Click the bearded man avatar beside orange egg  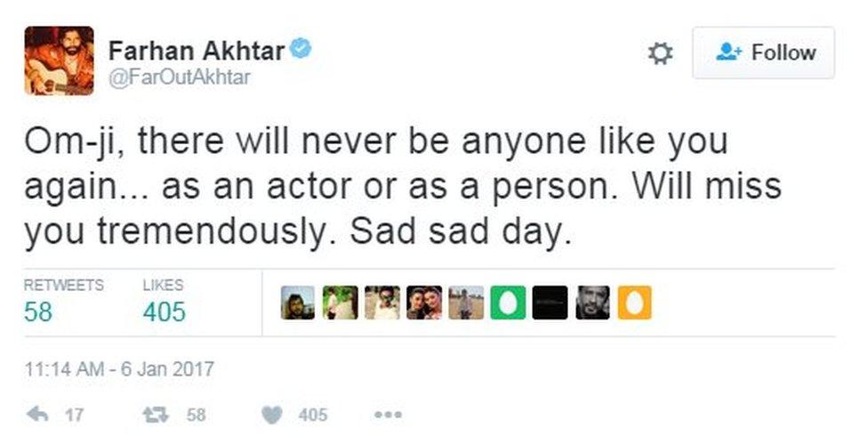pyautogui.click(x=592, y=303)
